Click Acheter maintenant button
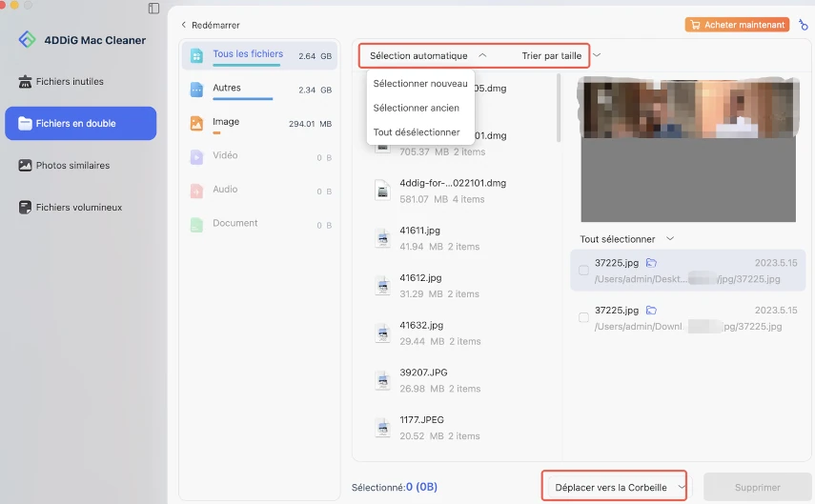 point(737,25)
